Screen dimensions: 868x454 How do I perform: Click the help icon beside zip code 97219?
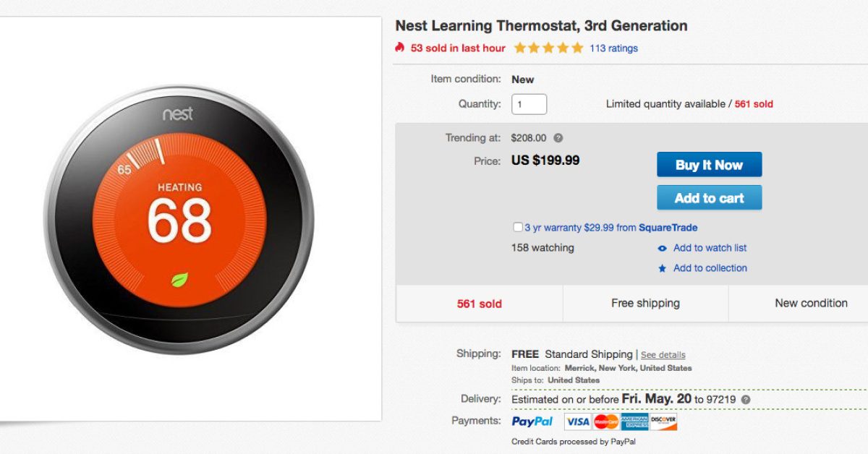tap(746, 399)
